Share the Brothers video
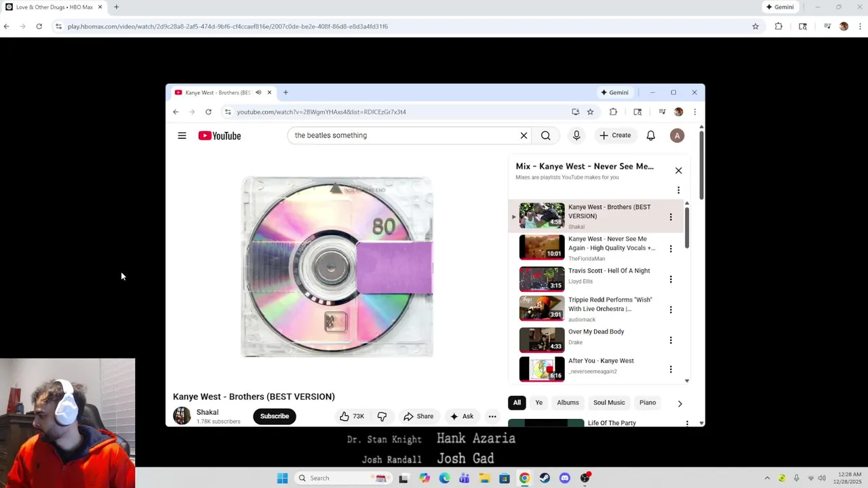Image resolution: width=868 pixels, height=488 pixels. 418,416
